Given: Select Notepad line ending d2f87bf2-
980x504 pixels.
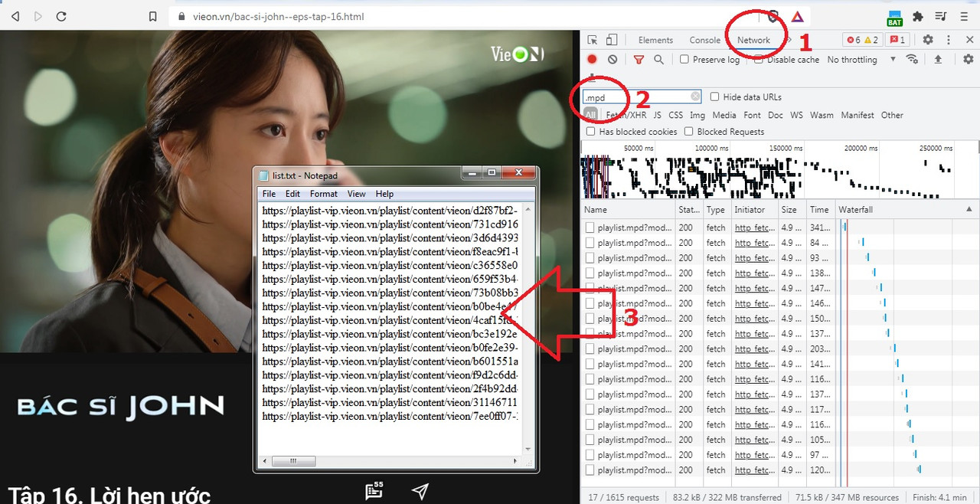Looking at the screenshot, I should coord(390,210).
